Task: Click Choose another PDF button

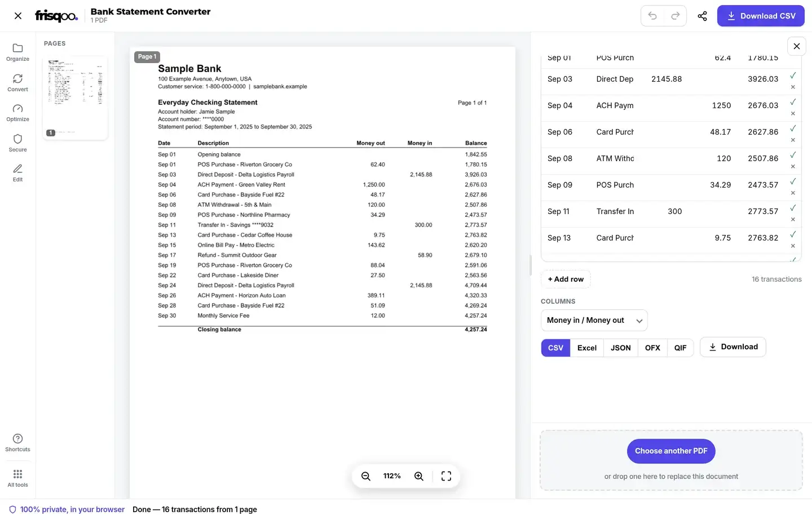Action: click(671, 451)
